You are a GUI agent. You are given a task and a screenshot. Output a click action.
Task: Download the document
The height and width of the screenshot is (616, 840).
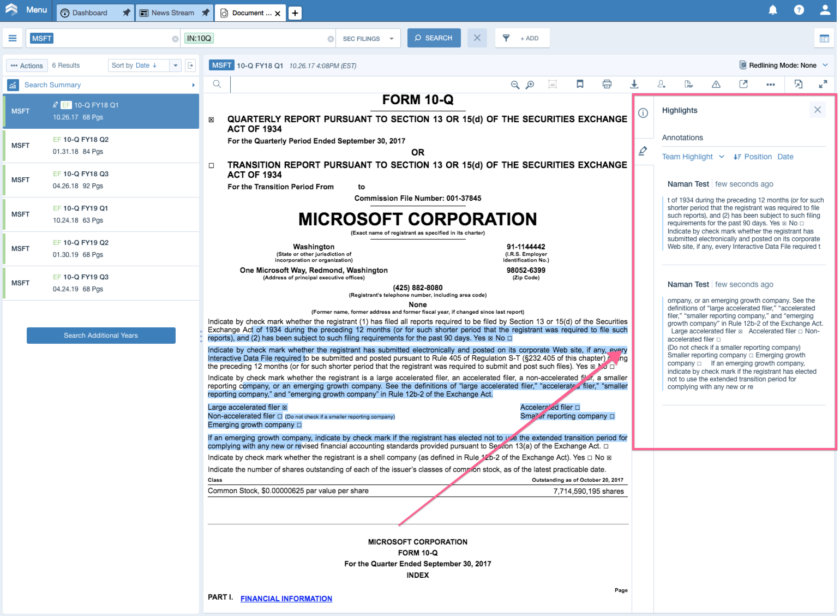pos(634,84)
